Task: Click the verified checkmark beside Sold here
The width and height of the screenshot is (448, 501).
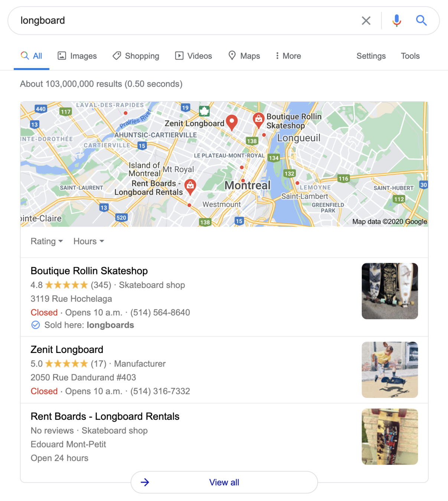Action: [x=36, y=325]
